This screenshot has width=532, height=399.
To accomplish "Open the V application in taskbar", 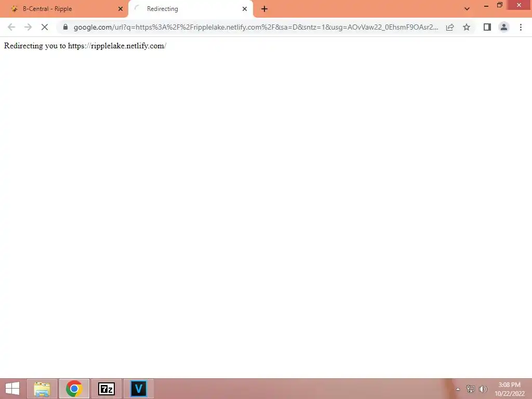I will (x=138, y=389).
